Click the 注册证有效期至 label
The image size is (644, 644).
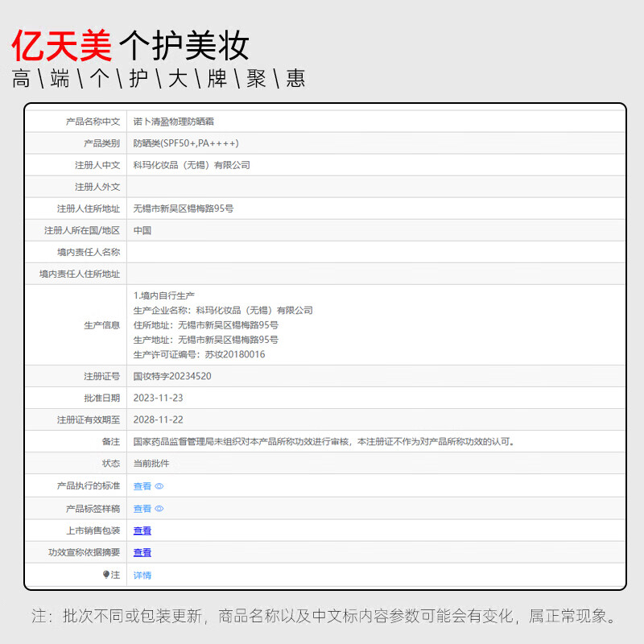tap(89, 419)
